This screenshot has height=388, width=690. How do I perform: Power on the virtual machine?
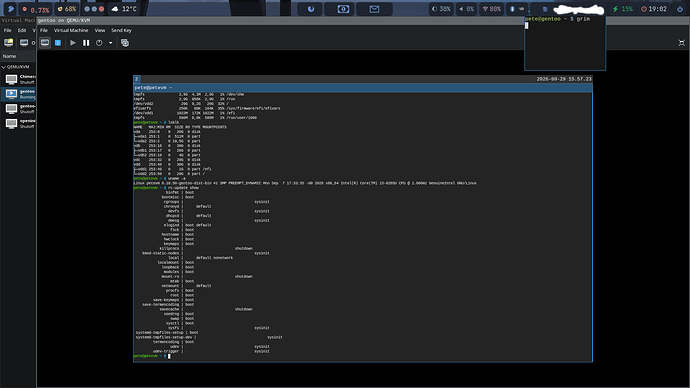tap(73, 43)
